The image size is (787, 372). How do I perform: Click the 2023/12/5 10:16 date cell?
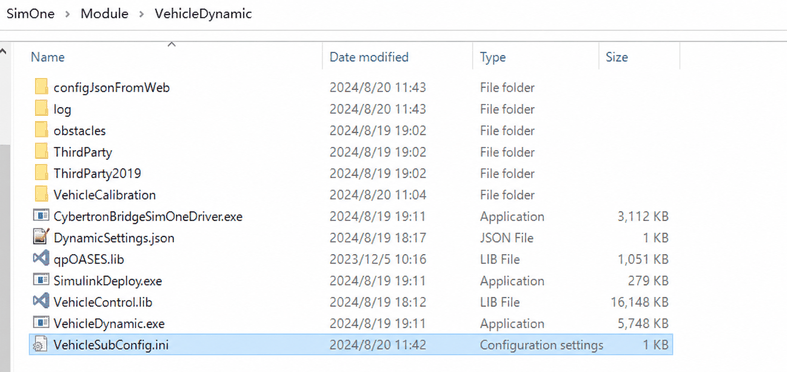(x=377, y=259)
